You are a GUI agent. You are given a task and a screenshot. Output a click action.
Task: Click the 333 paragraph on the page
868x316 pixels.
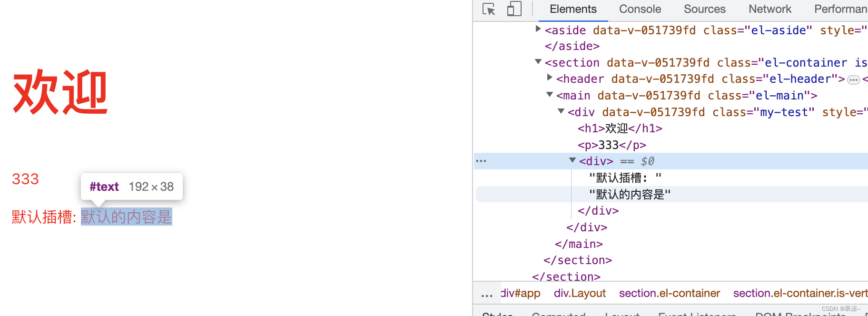[x=25, y=179]
